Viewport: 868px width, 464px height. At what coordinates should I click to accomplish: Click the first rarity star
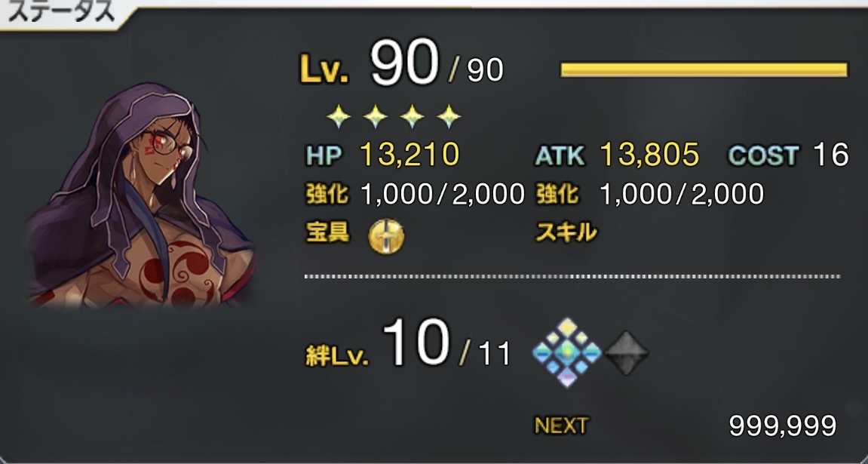click(x=339, y=117)
